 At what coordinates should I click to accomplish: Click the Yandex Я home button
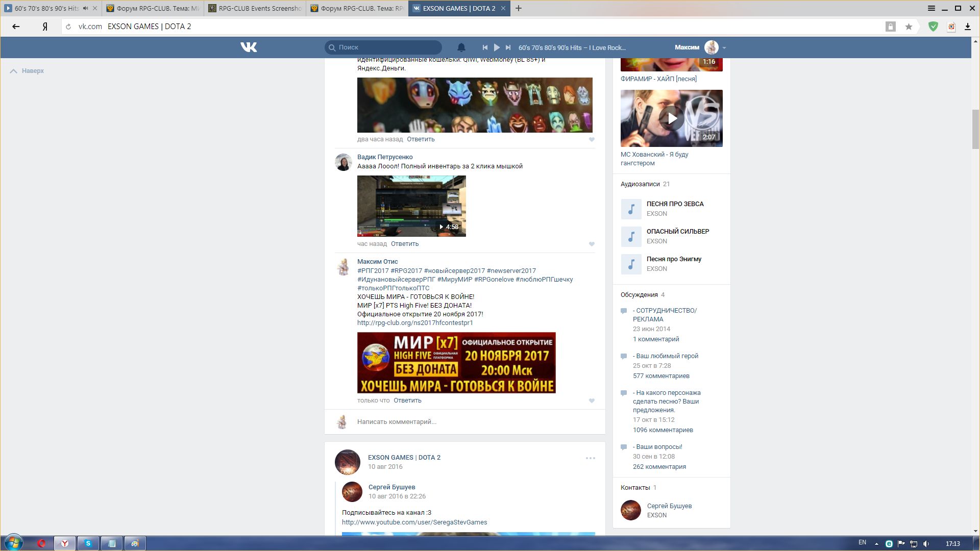click(45, 27)
